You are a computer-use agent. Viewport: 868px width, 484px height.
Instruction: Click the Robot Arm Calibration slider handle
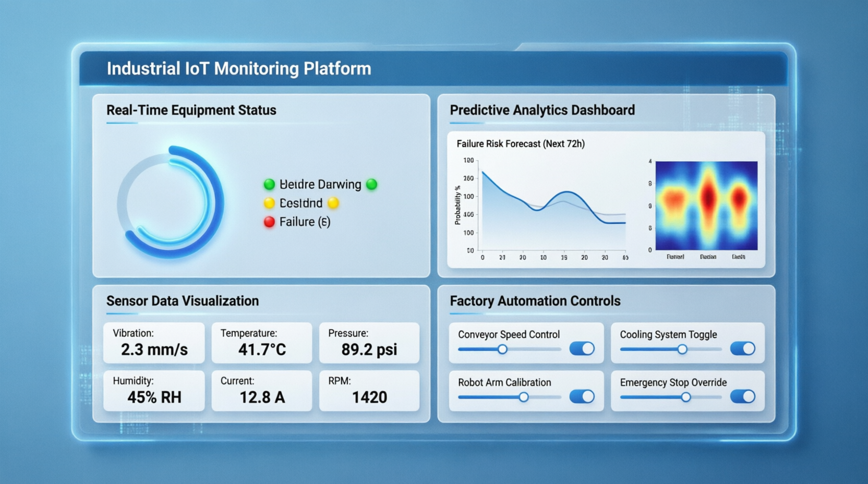point(523,397)
